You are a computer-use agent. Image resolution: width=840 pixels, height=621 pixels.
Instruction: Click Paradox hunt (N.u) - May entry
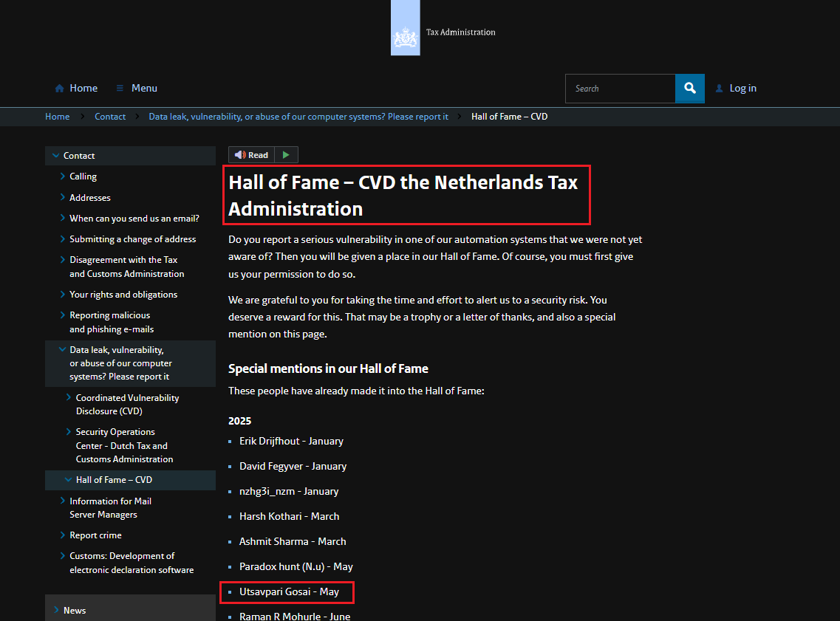click(x=296, y=567)
